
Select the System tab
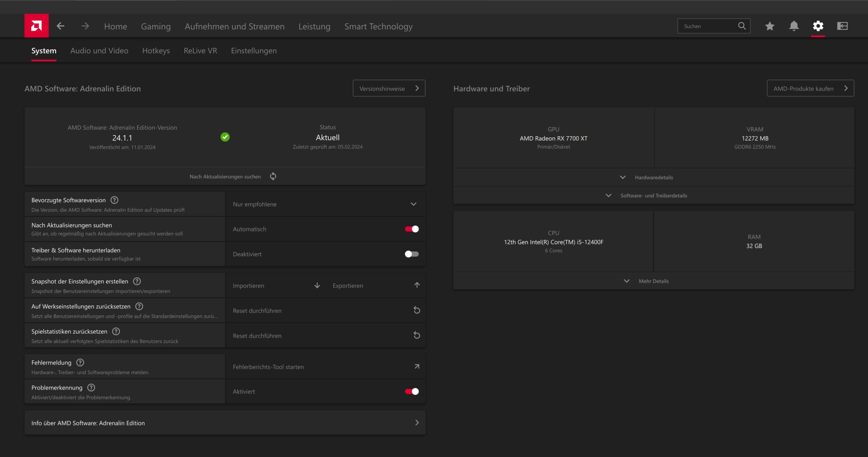[44, 50]
